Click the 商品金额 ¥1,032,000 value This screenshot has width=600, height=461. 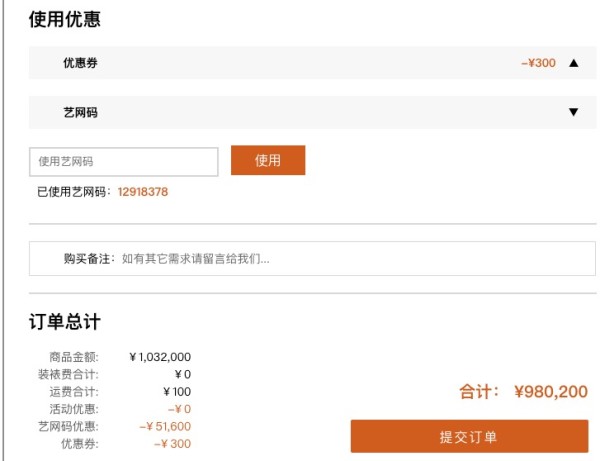pos(160,357)
